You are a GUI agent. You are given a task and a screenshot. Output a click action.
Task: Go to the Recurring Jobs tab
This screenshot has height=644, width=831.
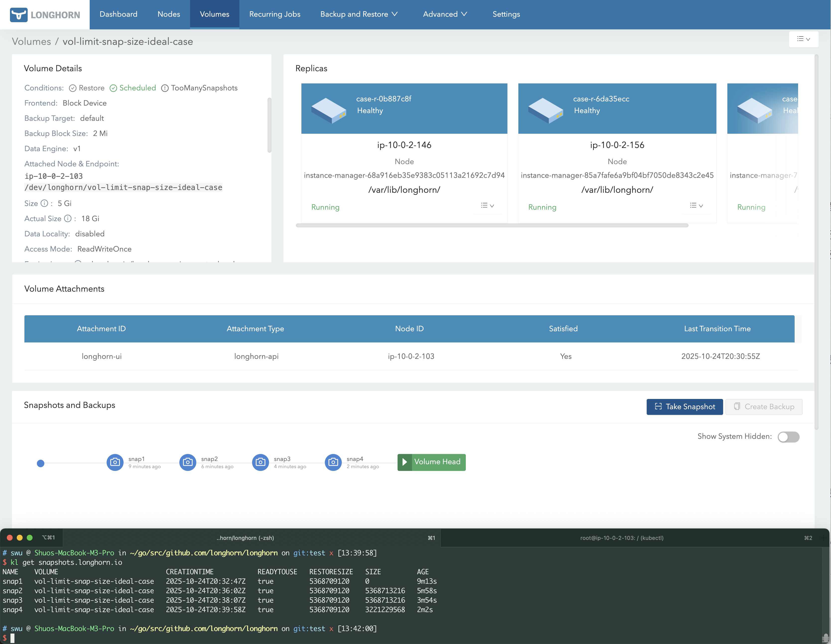pos(274,14)
